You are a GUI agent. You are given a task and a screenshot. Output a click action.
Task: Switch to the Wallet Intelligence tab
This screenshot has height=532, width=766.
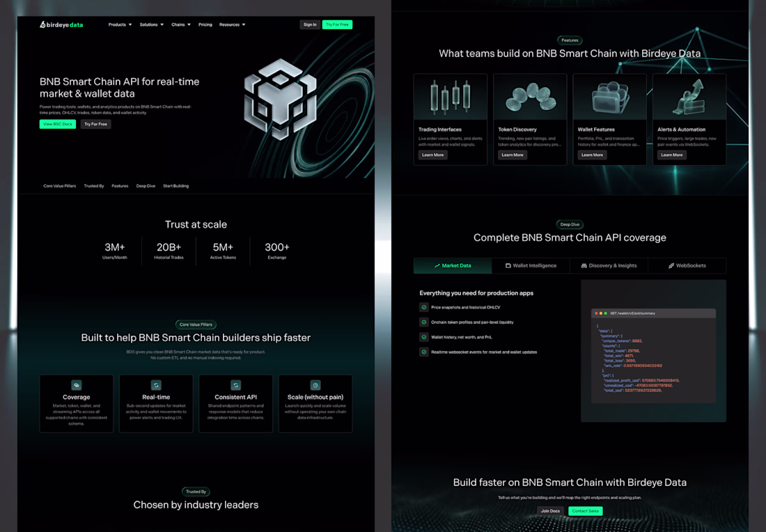point(531,266)
